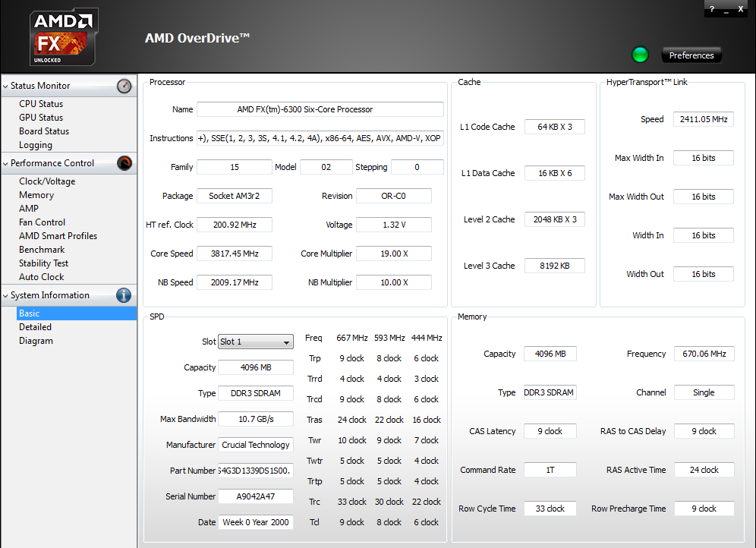The height and width of the screenshot is (548, 756).
Task: Switch to the Diagram view
Action: [36, 341]
